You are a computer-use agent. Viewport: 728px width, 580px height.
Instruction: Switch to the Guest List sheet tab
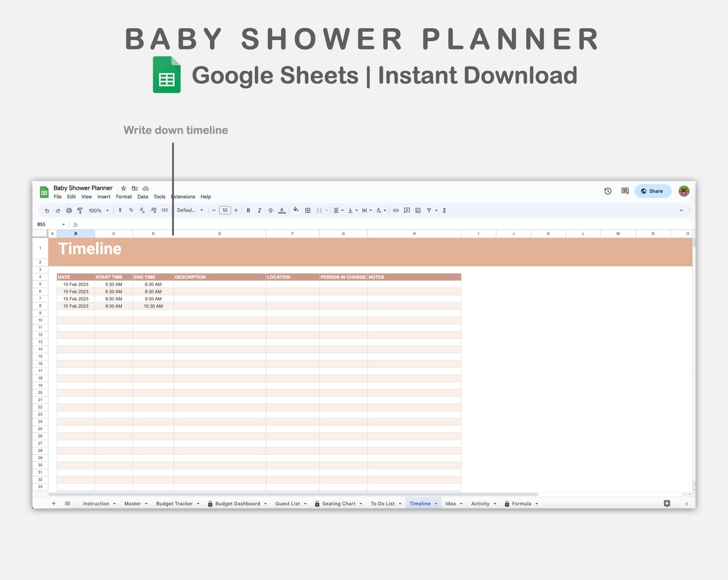coord(287,504)
